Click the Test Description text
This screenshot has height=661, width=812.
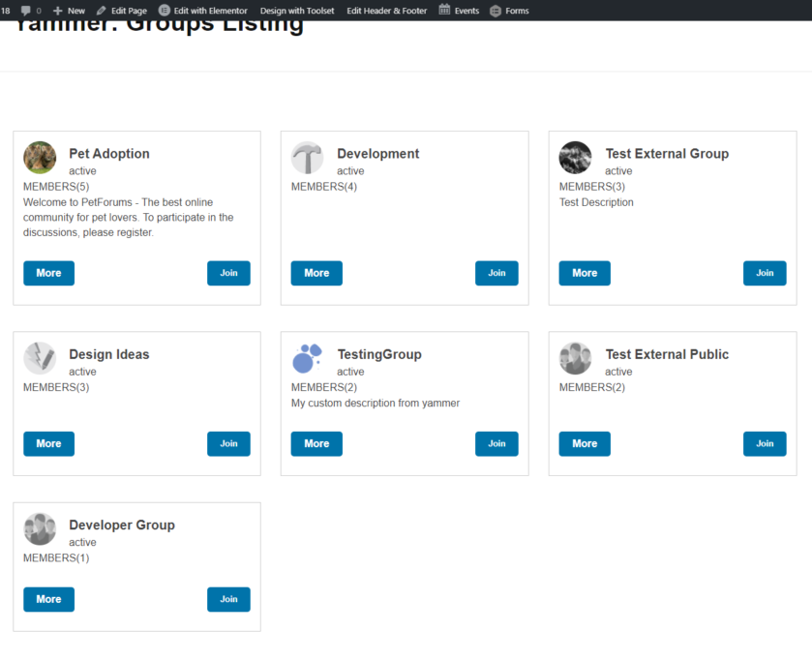(596, 202)
